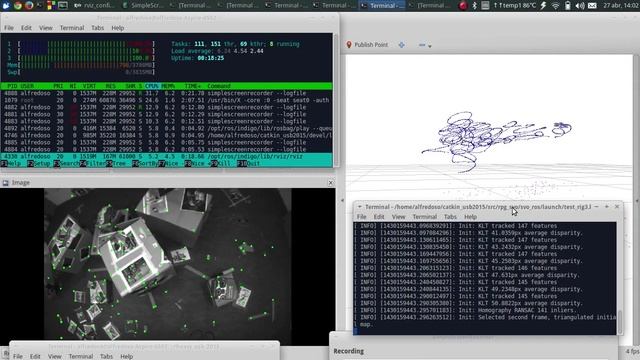
Task: Open the Wi-Fi network tray icon
Action: (556, 5)
